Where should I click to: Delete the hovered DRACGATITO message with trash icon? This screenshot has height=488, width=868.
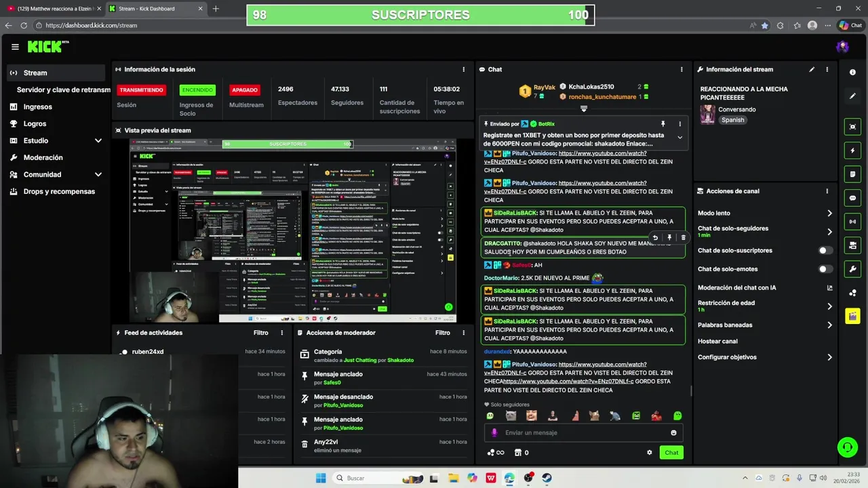click(683, 238)
